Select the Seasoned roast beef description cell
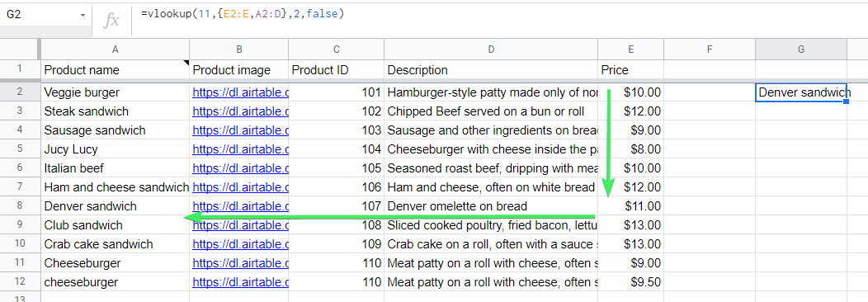This screenshot has height=302, width=868. 491,168
